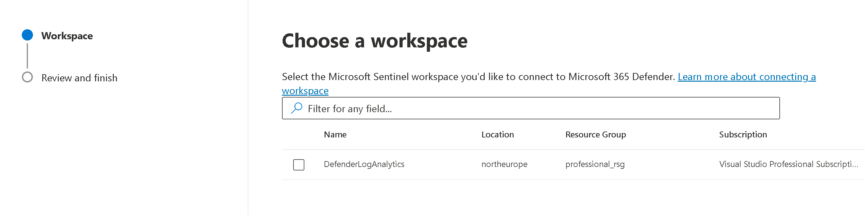Click the Resource Group column header
The width and height of the screenshot is (868, 215).
595,135
